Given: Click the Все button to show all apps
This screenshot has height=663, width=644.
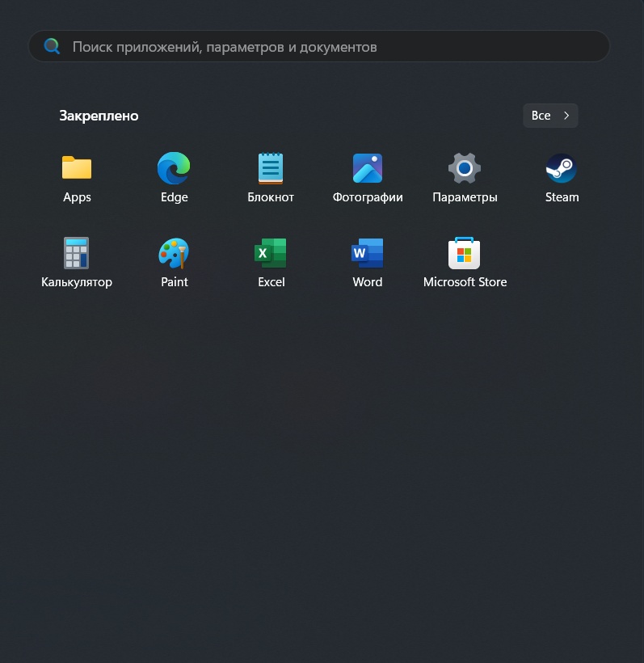Looking at the screenshot, I should pyautogui.click(x=550, y=116).
